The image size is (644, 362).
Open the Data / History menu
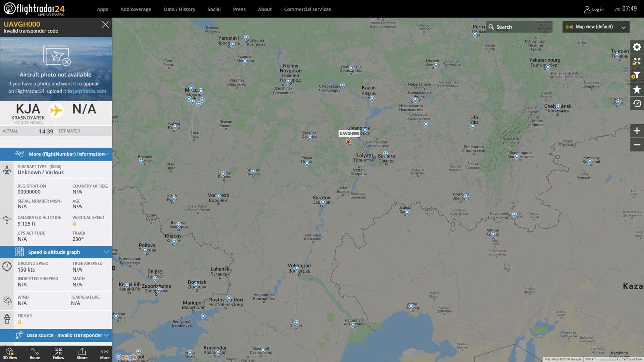click(179, 9)
